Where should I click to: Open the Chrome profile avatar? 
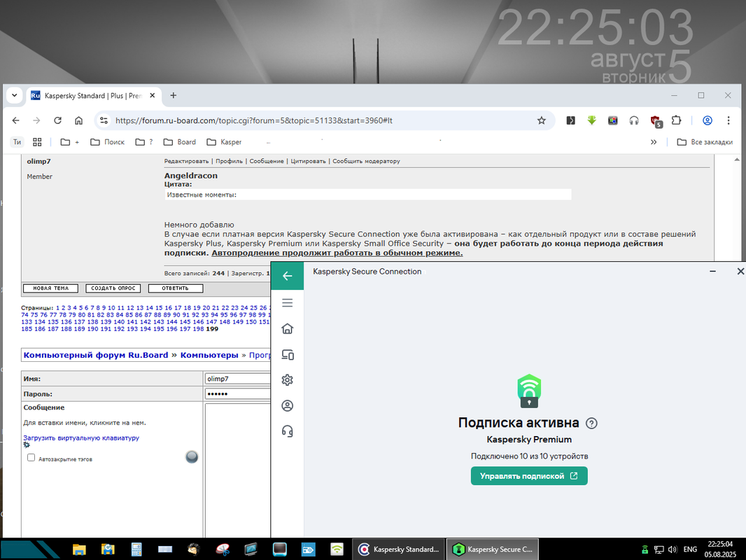[x=708, y=120]
